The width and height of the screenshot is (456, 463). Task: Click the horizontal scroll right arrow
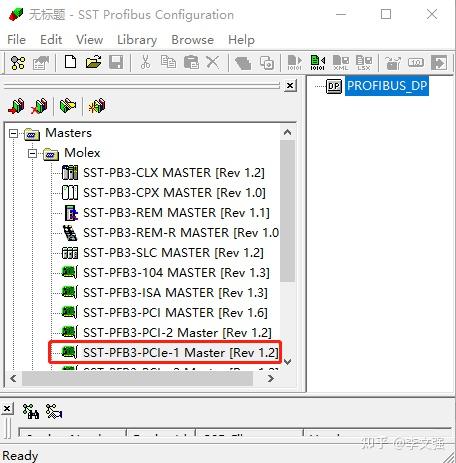coord(271,379)
